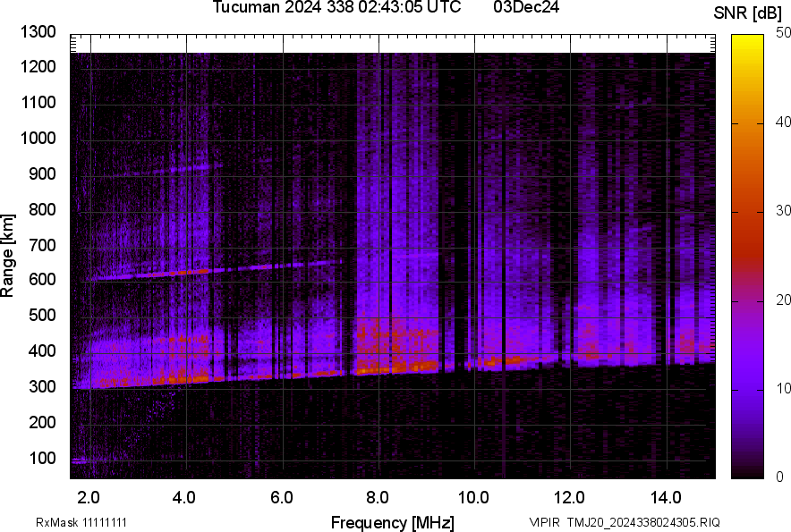Click the Range [km] axis label
Image resolution: width=791 pixels, height=532 pixels.
[x=8, y=256]
